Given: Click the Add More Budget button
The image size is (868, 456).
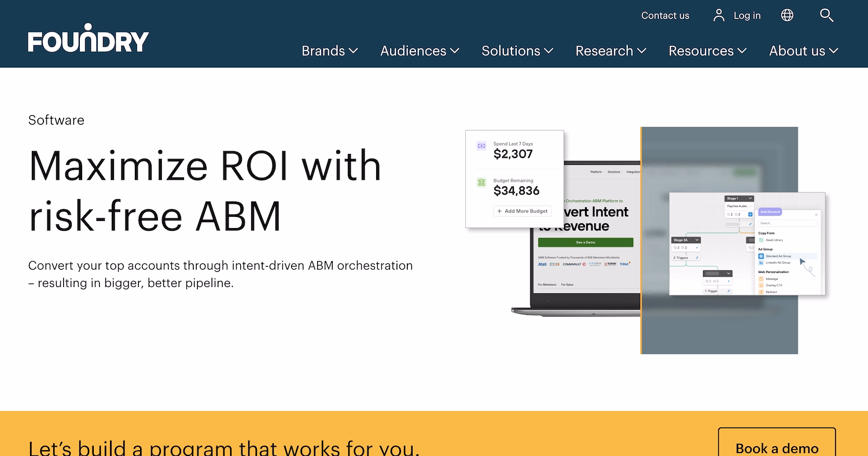Looking at the screenshot, I should [523, 211].
